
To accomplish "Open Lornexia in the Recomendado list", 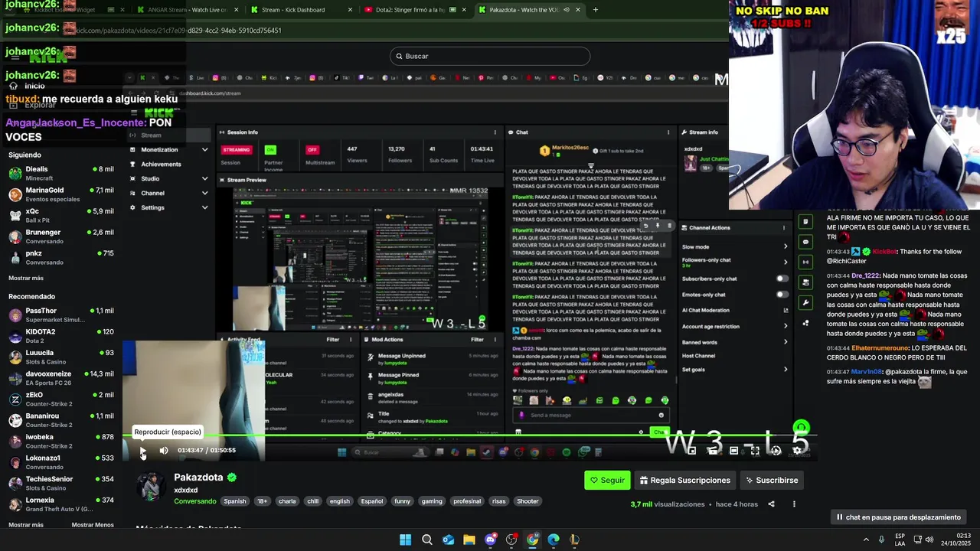I will coord(61,504).
